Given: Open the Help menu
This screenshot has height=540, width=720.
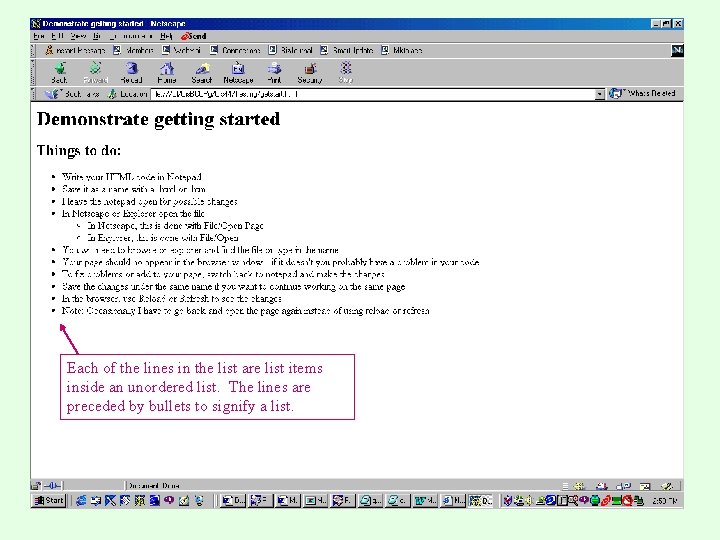Looking at the screenshot, I should tap(166, 36).
